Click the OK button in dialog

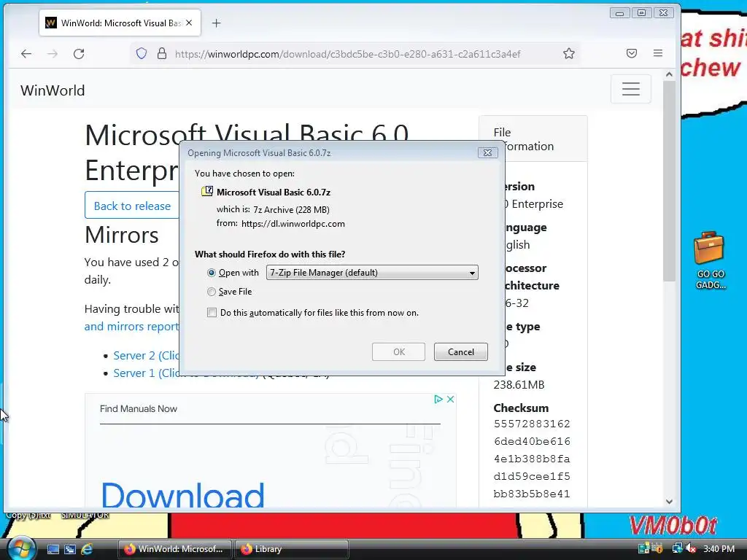tap(399, 352)
